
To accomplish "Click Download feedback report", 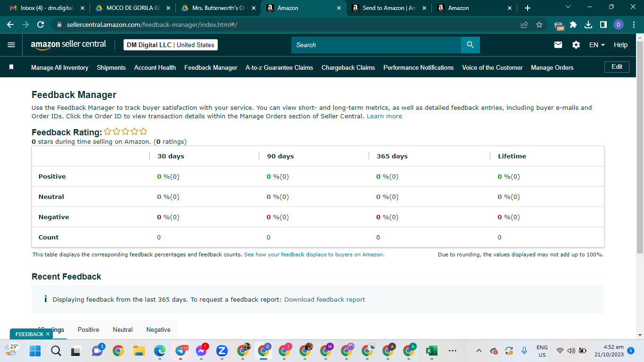I will [325, 299].
